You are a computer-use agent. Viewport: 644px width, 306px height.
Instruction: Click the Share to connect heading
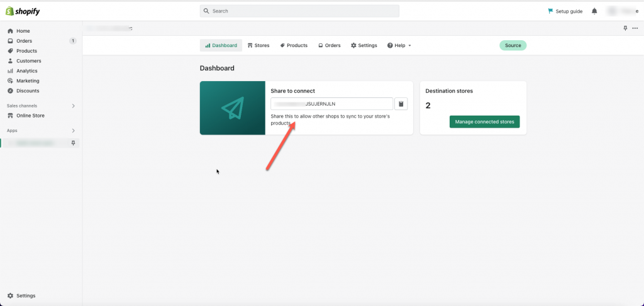pyautogui.click(x=293, y=91)
